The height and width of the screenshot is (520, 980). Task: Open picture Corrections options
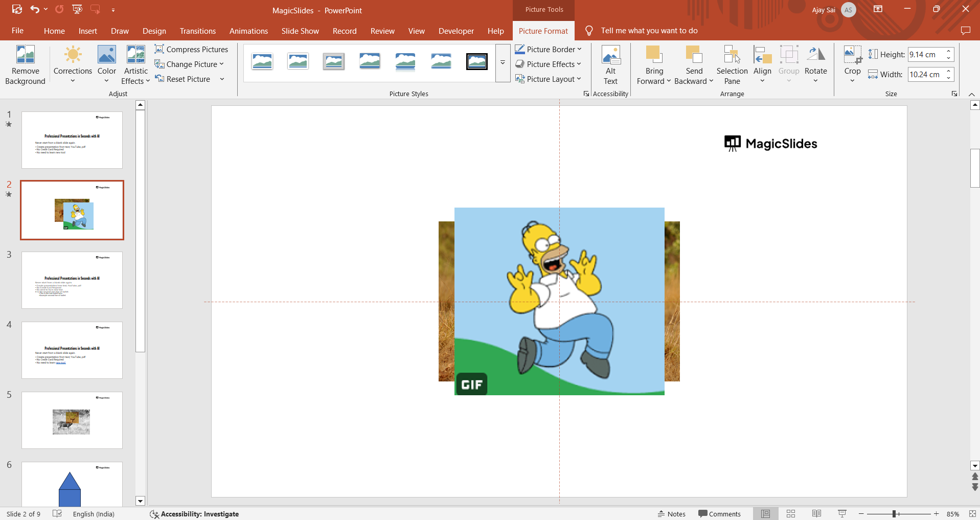pyautogui.click(x=73, y=65)
